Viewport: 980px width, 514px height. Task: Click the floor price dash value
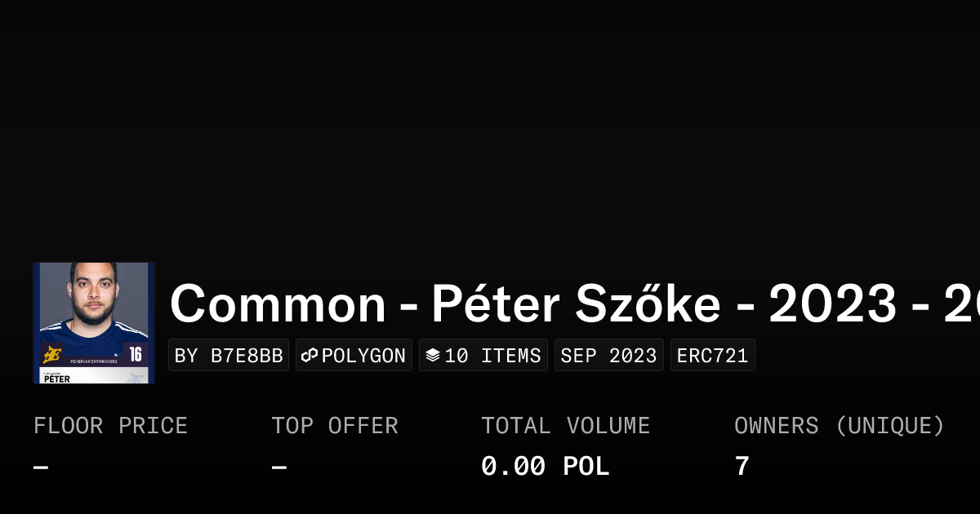(41, 467)
